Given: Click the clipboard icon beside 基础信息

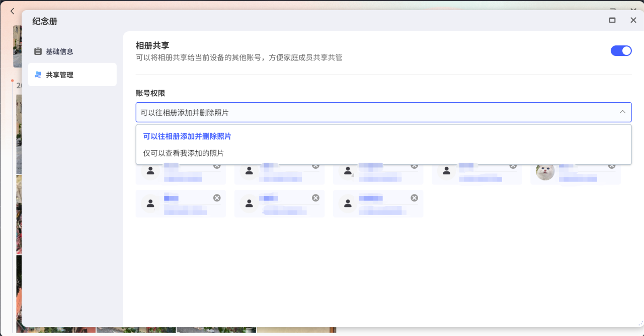Looking at the screenshot, I should 38,51.
